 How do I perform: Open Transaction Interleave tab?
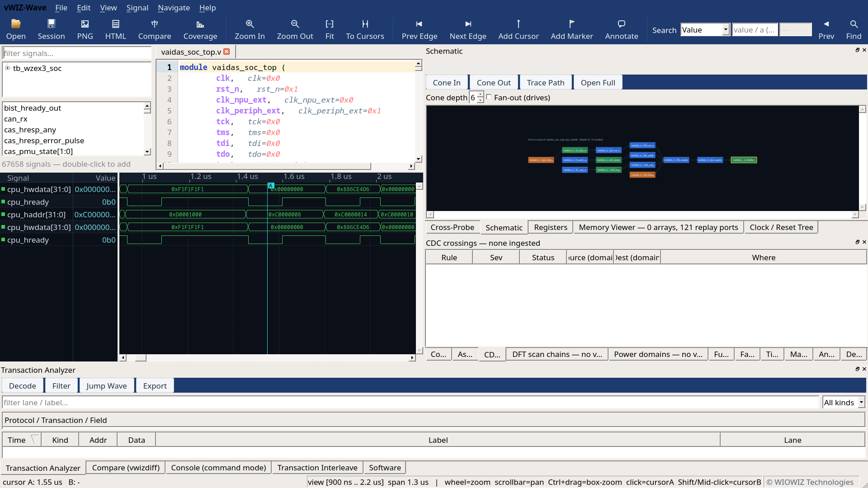coord(317,468)
